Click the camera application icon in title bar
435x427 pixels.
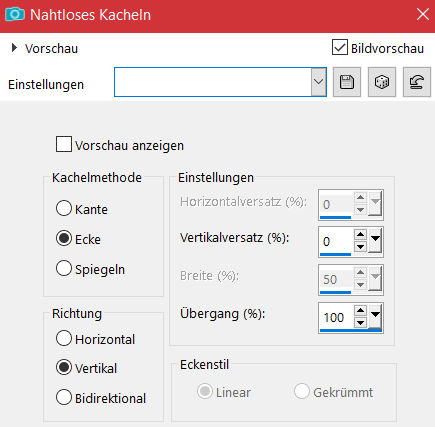(15, 15)
